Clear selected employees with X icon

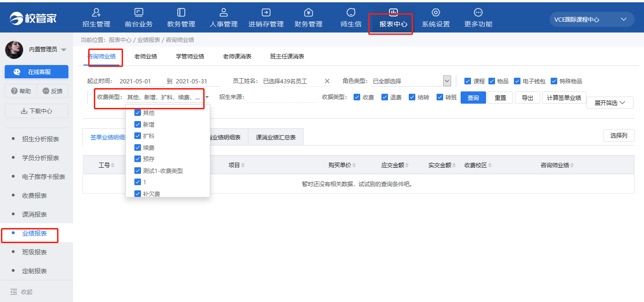point(327,81)
